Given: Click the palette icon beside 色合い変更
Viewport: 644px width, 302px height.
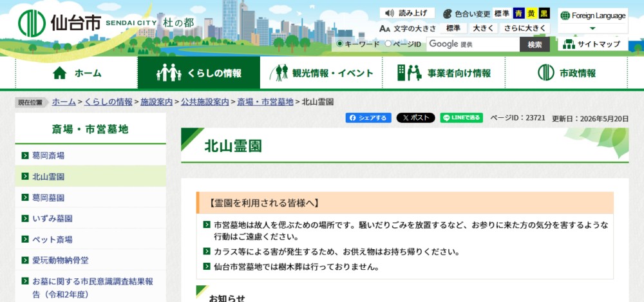Looking at the screenshot, I should 448,14.
